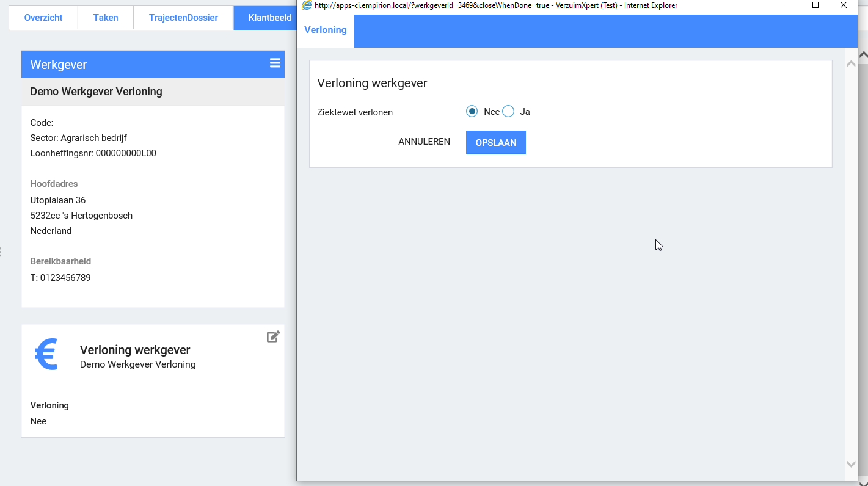The image size is (868, 486).
Task: Click popup scrollbar up arrow
Action: click(851, 63)
